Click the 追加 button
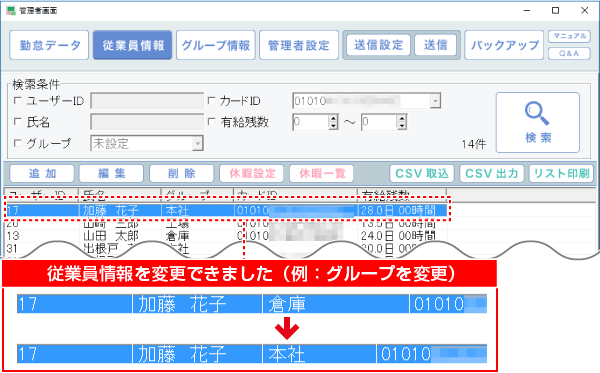Viewport: 600px width, 373px height. [42, 174]
